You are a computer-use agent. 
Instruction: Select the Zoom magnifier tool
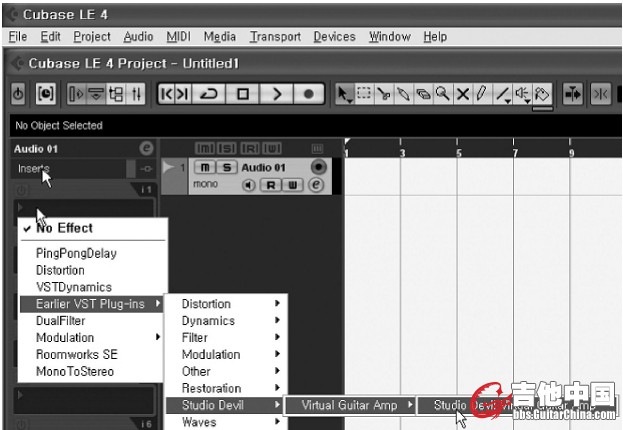[x=443, y=94]
